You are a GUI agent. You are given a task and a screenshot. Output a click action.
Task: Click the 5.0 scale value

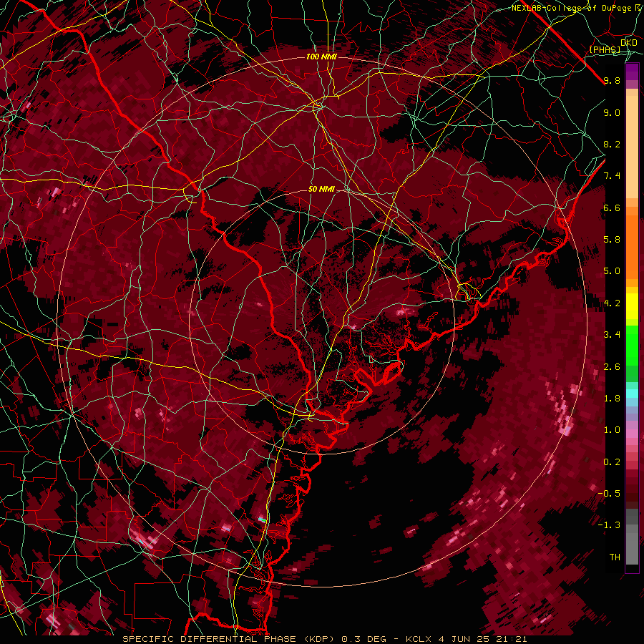coord(612,271)
